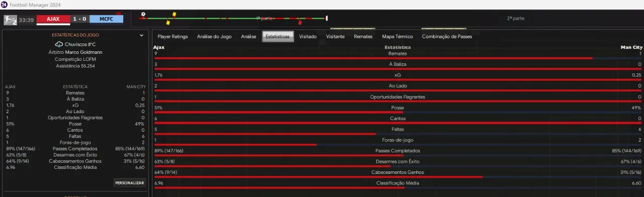Click the Posse possession stat bar
The width and height of the screenshot is (644, 197).
397,112
